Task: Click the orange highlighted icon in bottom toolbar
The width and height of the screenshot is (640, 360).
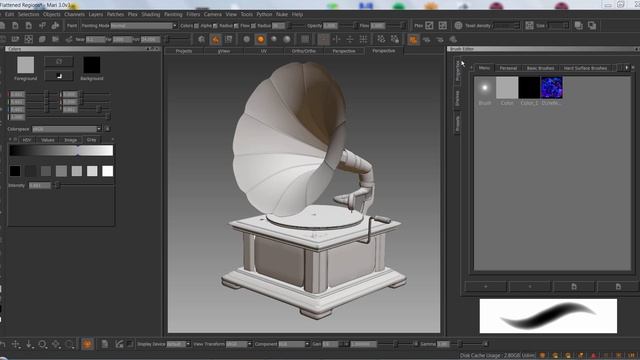Action: [x=87, y=344]
